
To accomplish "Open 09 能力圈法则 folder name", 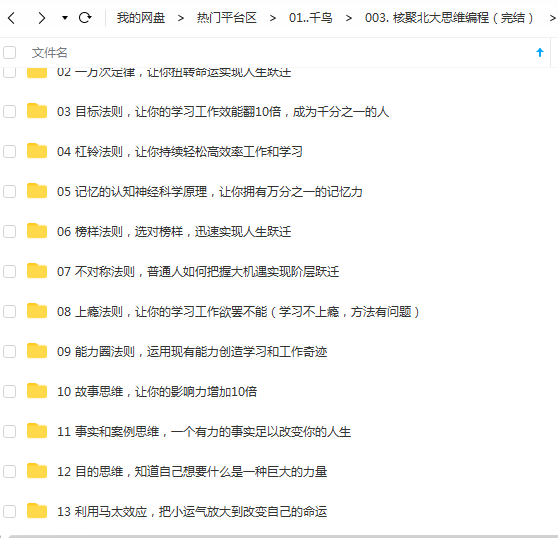I will pos(192,352).
